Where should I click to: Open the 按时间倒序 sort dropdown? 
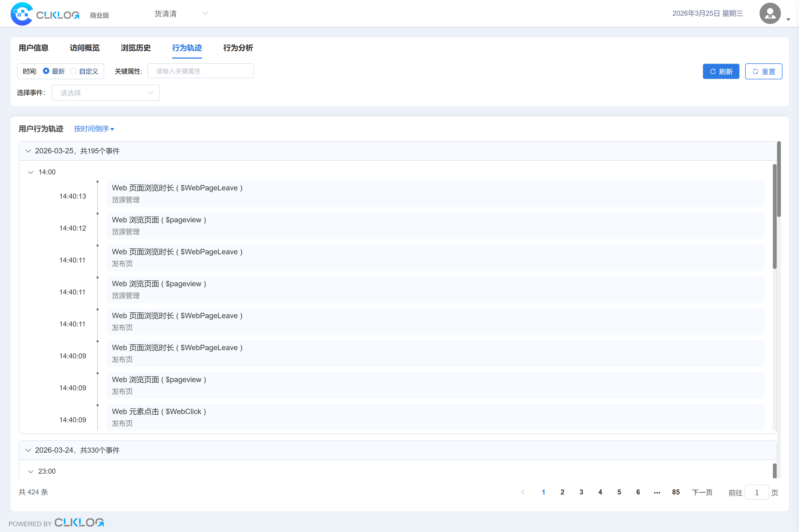click(94, 129)
